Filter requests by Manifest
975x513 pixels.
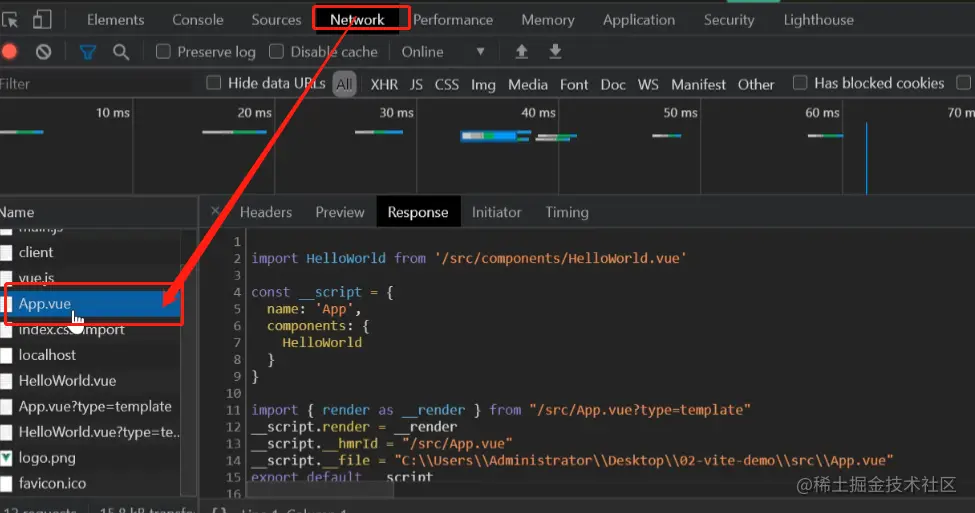698,85
